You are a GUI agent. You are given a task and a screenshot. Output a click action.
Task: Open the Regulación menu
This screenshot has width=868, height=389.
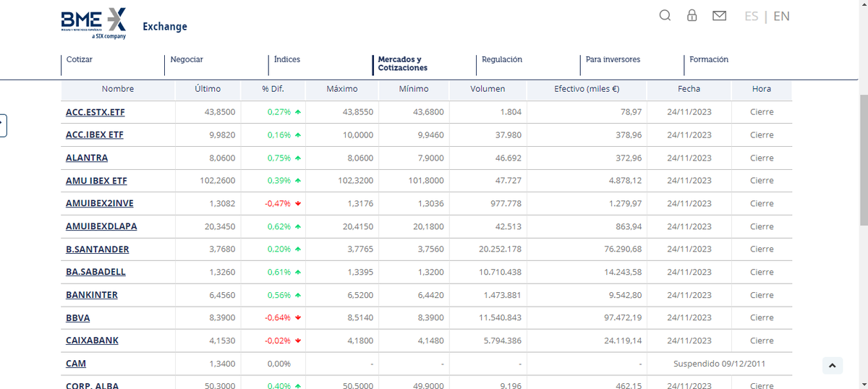502,59
